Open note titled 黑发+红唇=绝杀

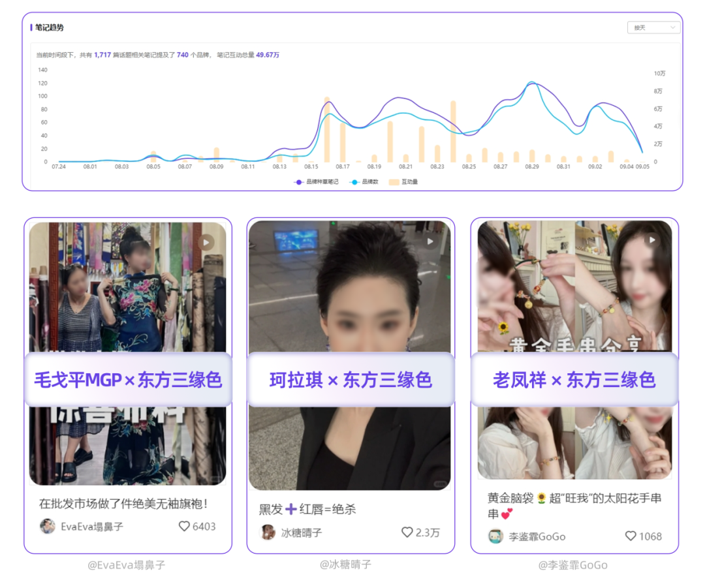point(307,509)
